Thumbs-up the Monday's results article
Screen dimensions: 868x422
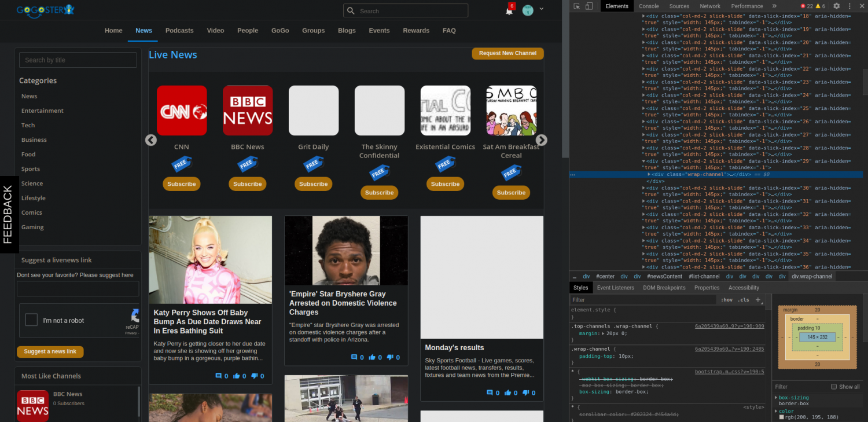click(508, 392)
